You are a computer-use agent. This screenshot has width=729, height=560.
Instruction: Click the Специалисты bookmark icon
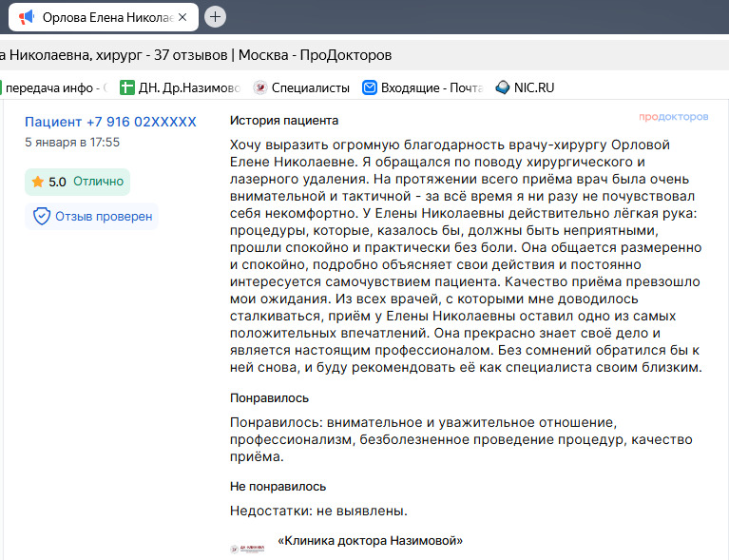click(x=259, y=87)
